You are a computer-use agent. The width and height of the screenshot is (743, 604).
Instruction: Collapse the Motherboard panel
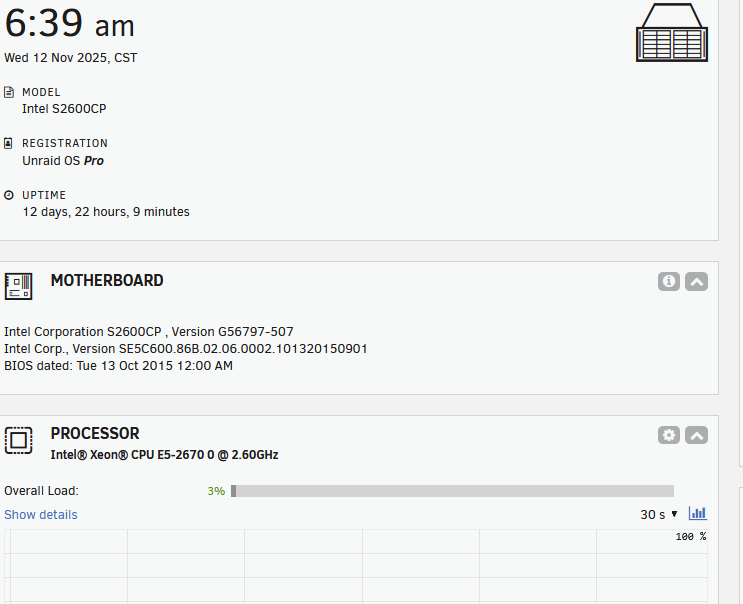point(696,281)
